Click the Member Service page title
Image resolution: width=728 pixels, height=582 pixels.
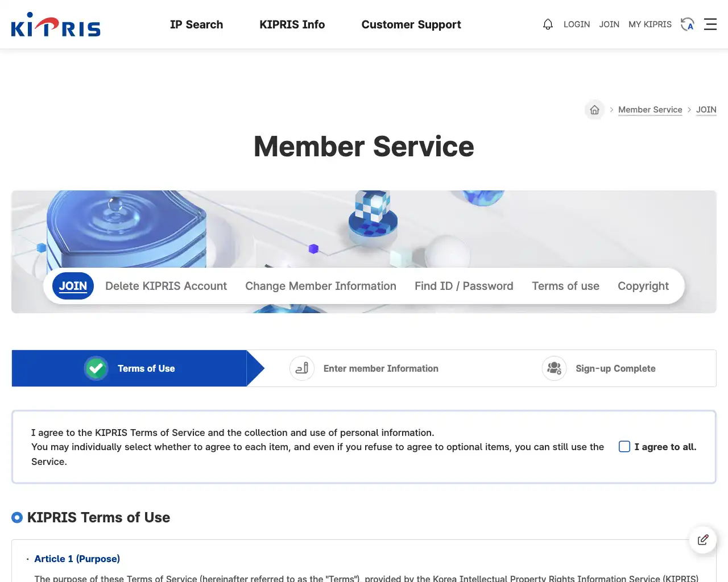[364, 147]
